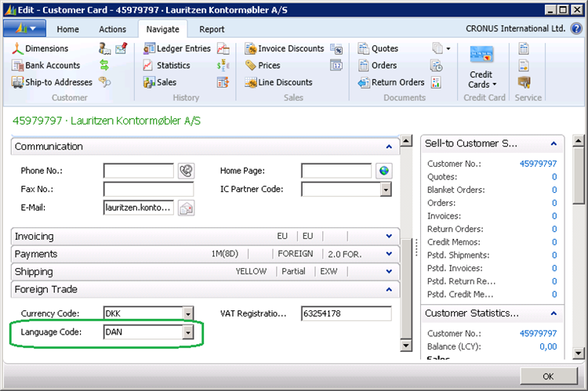Click the Ledger Entries icon
588x391 pixels.
point(149,49)
